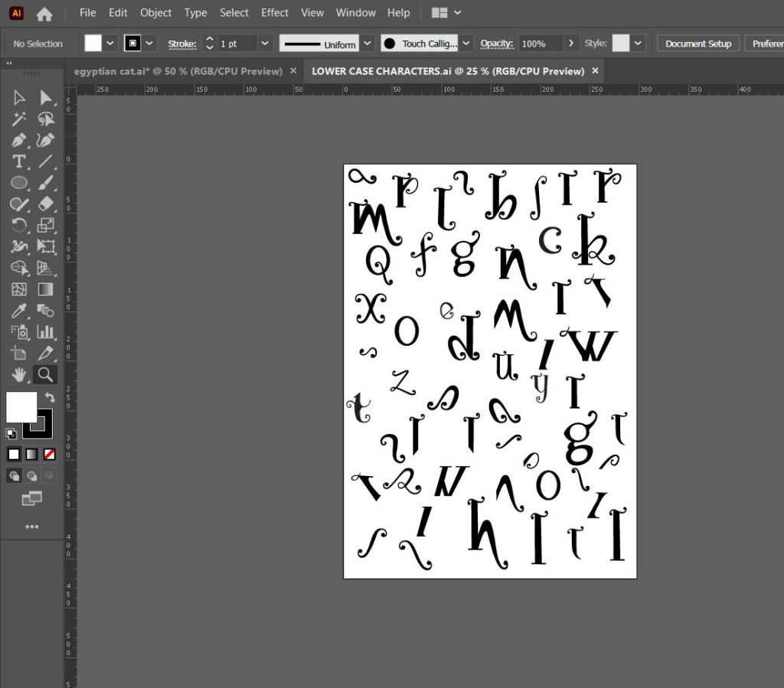Switch to the egyptian cat.ai tab
This screenshot has width=784, height=688.
click(178, 71)
